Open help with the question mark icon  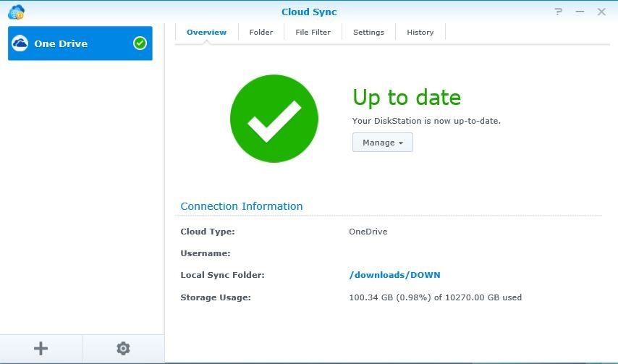559,12
